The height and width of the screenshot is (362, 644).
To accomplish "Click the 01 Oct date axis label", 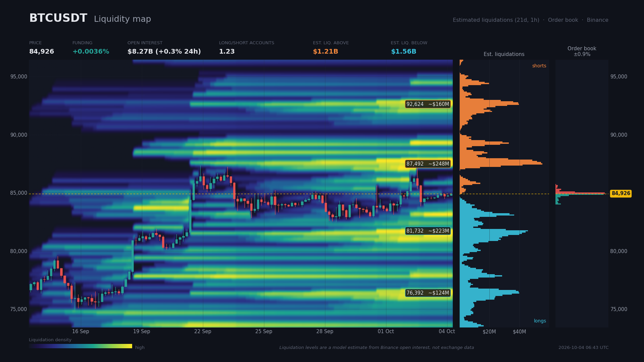I will click(386, 331).
